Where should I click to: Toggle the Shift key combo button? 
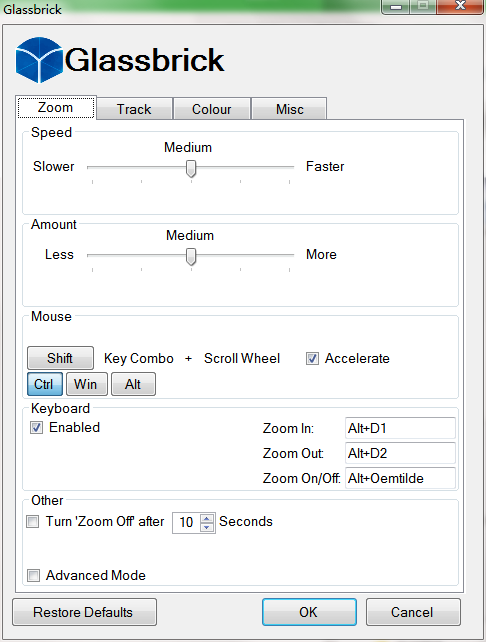point(60,358)
